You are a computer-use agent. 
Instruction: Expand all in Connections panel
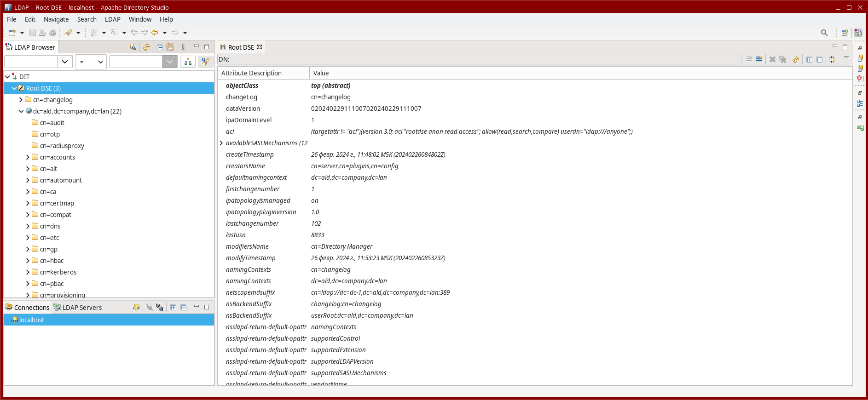tap(174, 307)
